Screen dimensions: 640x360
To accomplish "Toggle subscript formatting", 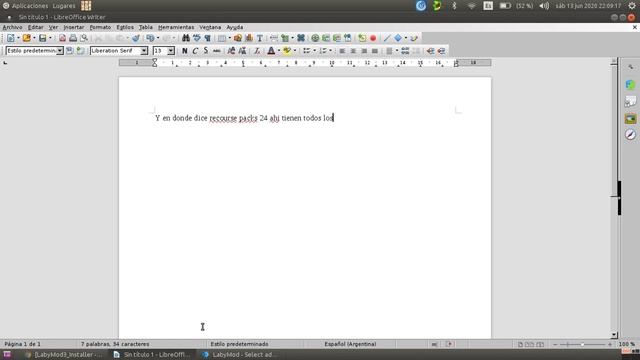I will coord(242,51).
